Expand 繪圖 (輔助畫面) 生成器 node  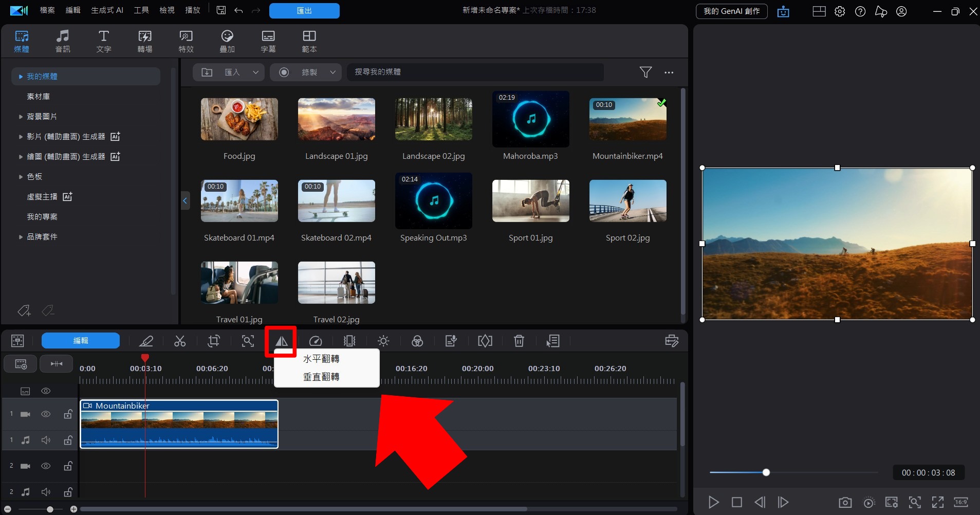21,157
